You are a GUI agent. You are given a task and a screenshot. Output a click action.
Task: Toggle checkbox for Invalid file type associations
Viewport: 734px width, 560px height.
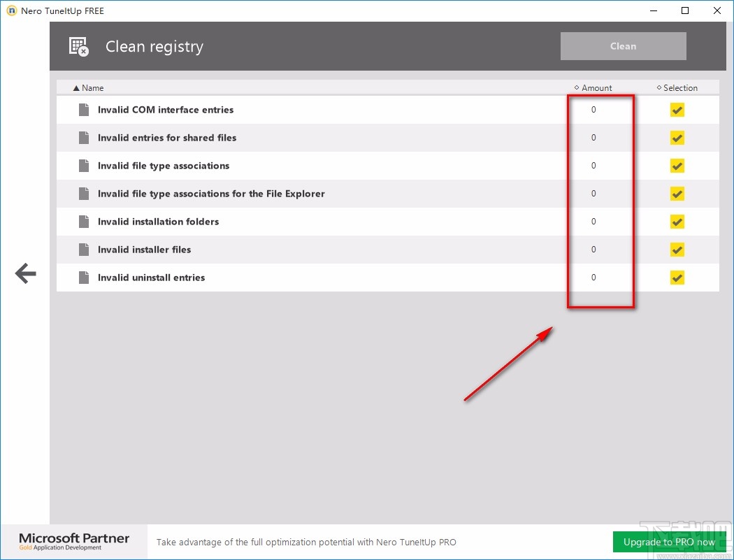pyautogui.click(x=677, y=166)
